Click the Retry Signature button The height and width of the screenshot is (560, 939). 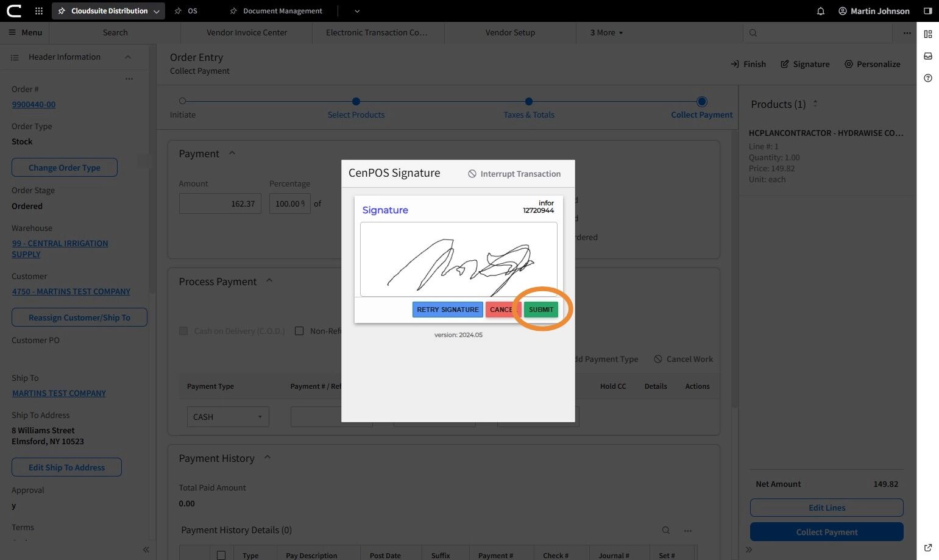point(448,310)
